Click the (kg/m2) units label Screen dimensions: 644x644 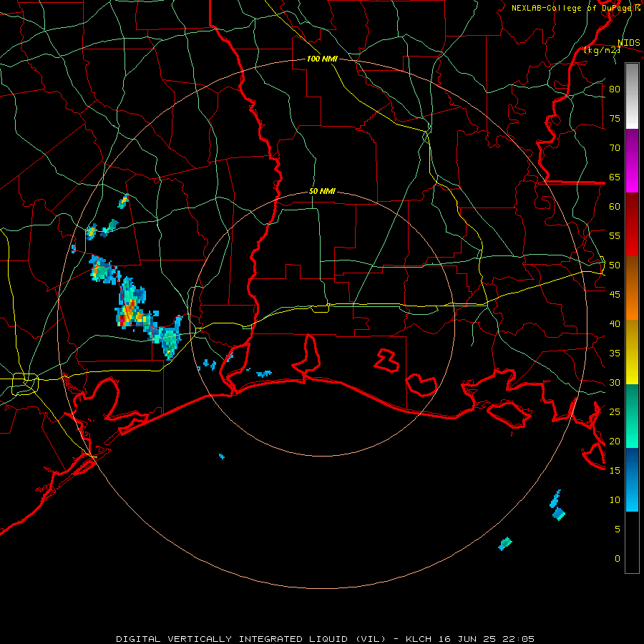pyautogui.click(x=602, y=50)
